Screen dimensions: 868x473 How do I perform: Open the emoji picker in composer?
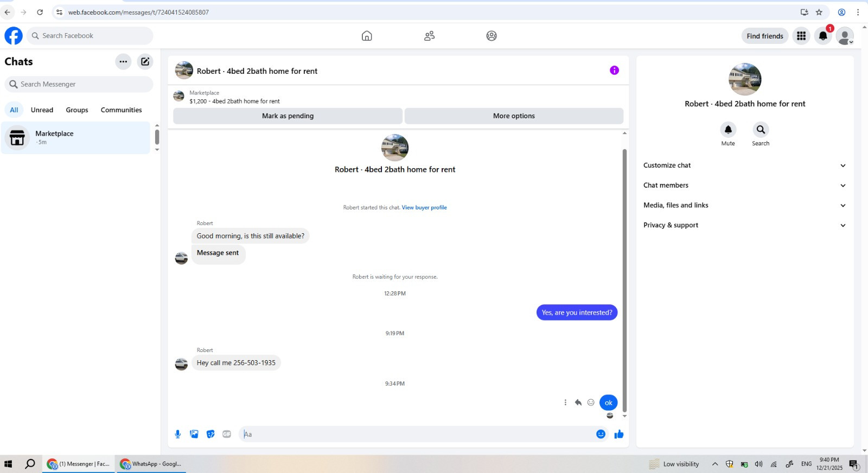tap(601, 434)
